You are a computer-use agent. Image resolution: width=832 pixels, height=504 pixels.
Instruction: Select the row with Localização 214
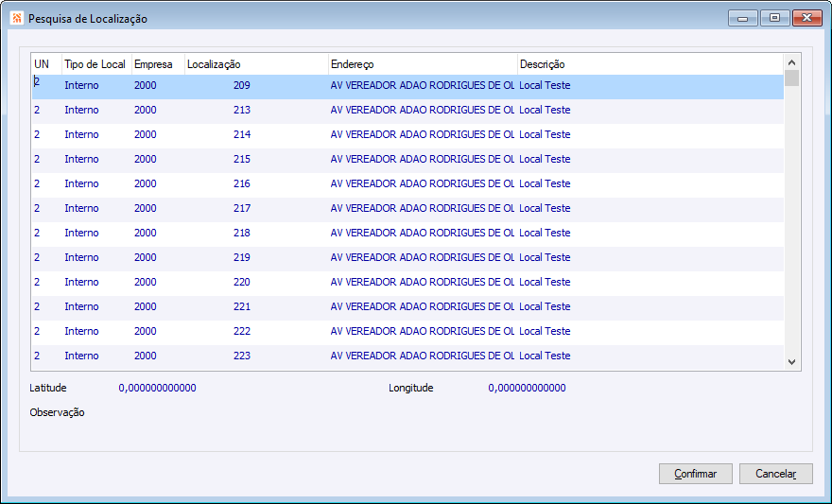407,135
